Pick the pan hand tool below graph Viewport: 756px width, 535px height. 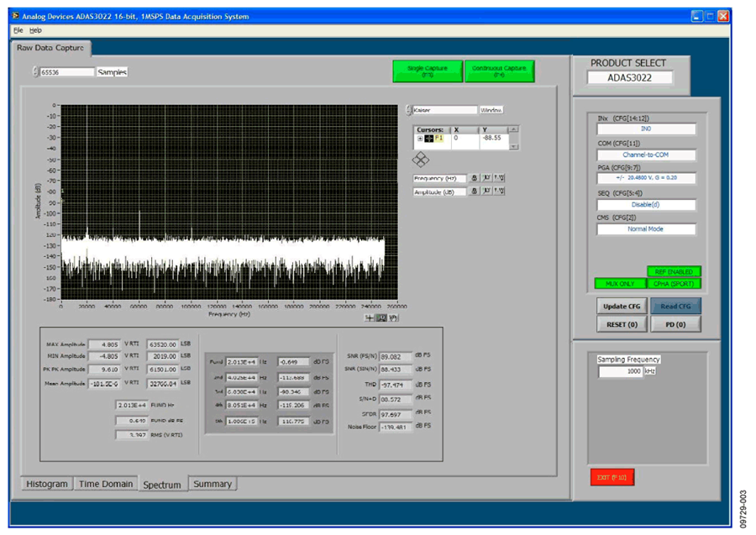click(x=394, y=317)
